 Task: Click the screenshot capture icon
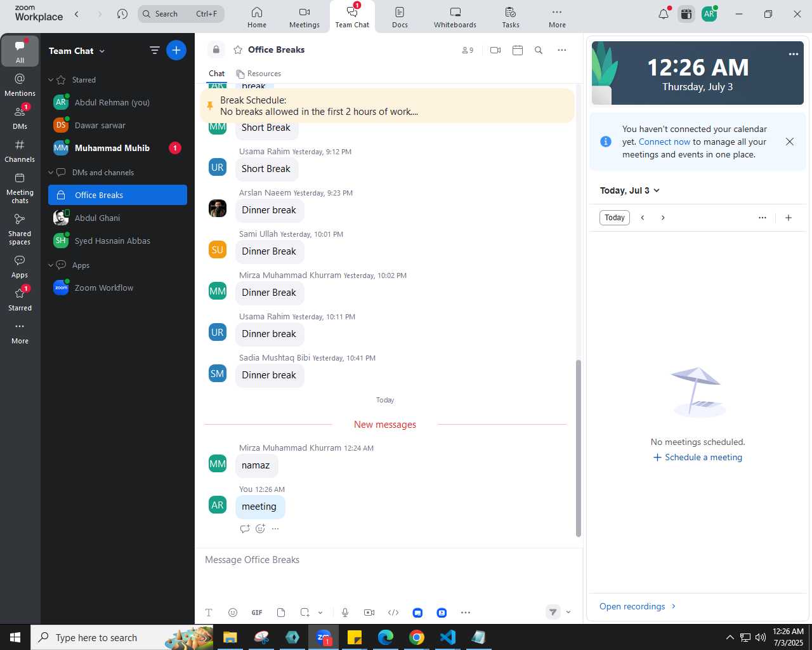point(305,613)
